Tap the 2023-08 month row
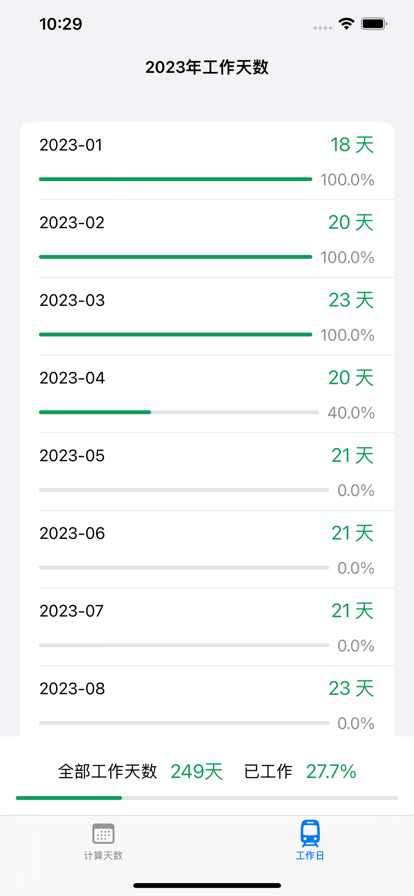This screenshot has height=896, width=414. (207, 702)
